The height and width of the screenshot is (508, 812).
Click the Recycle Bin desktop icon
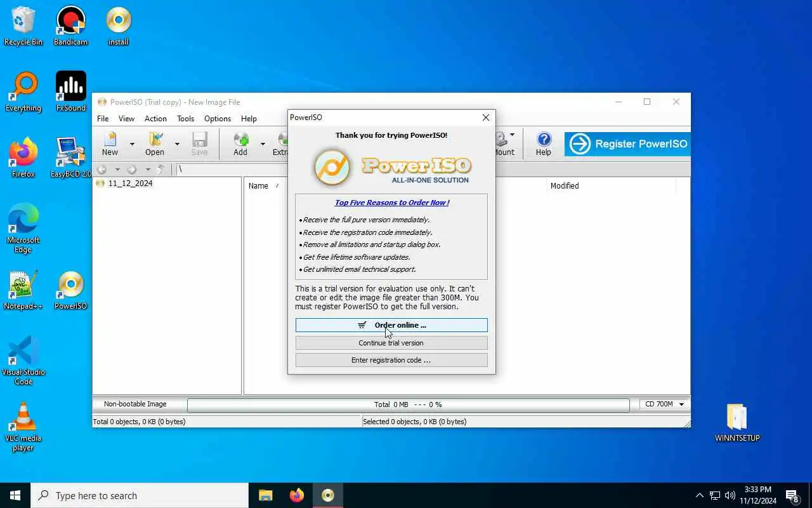click(23, 26)
